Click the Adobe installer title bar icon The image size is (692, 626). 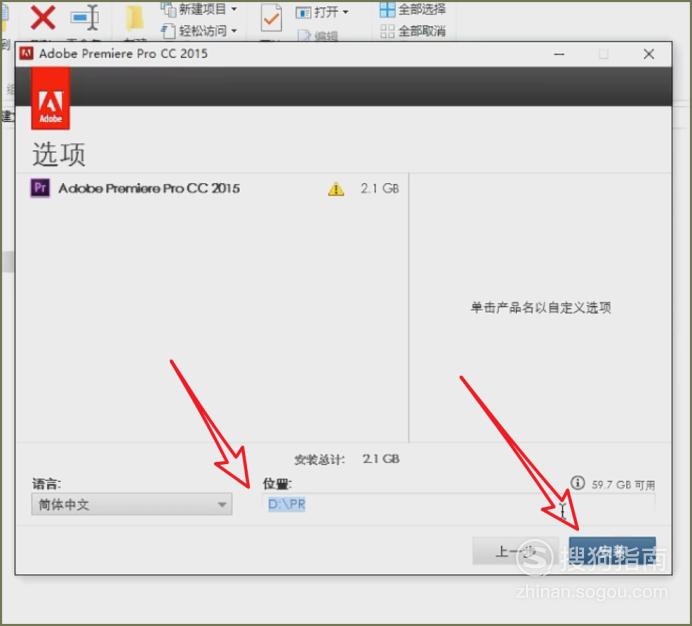tap(26, 53)
